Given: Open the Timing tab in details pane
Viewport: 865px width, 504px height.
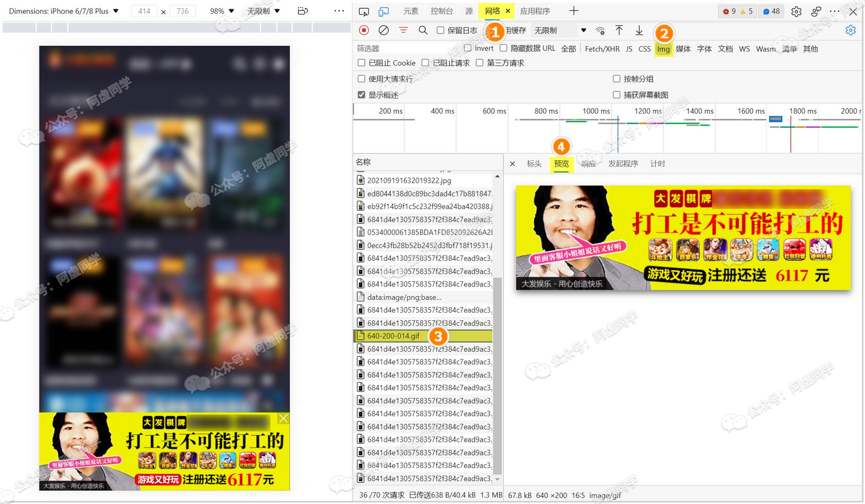Looking at the screenshot, I should click(658, 164).
